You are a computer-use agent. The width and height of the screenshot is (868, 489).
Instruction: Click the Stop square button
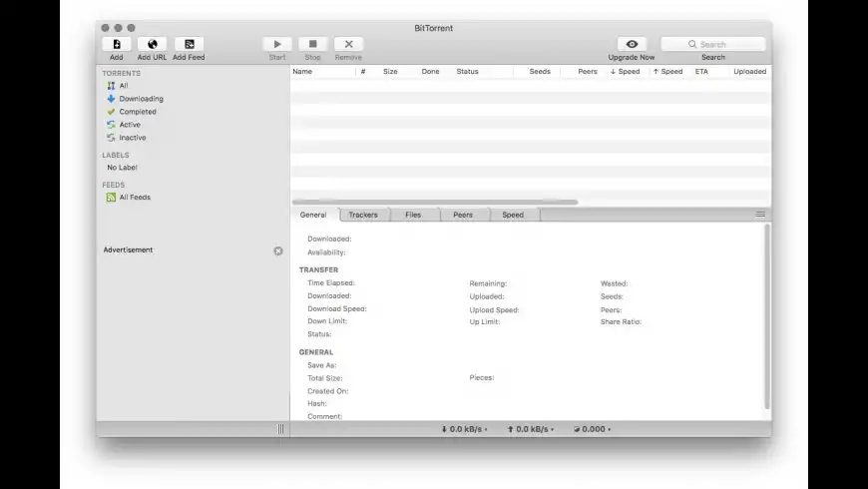[312, 44]
